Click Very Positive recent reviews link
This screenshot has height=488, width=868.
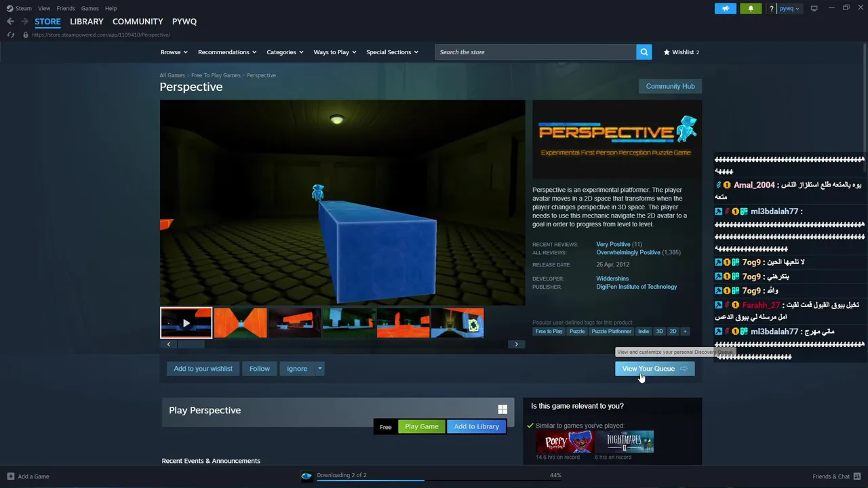click(x=613, y=244)
